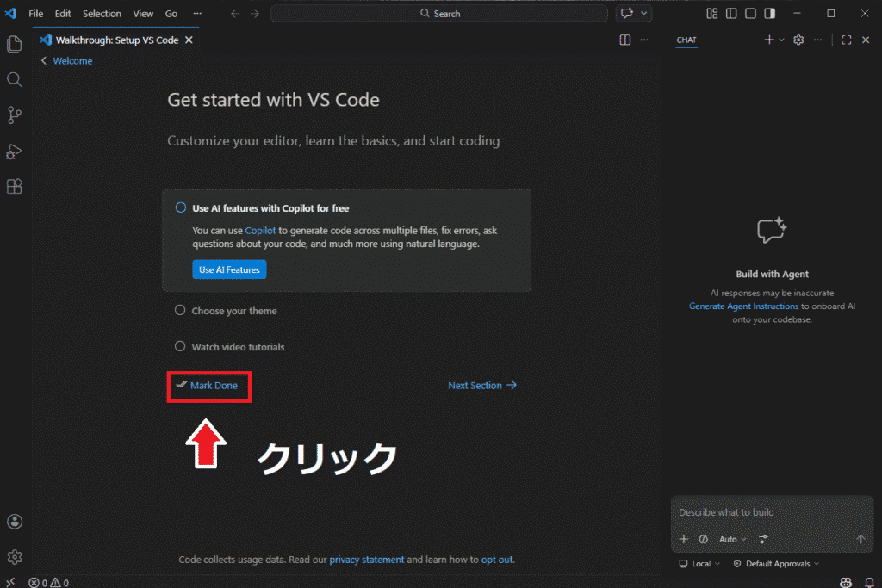Select the 'Choose your theme' step

(233, 311)
